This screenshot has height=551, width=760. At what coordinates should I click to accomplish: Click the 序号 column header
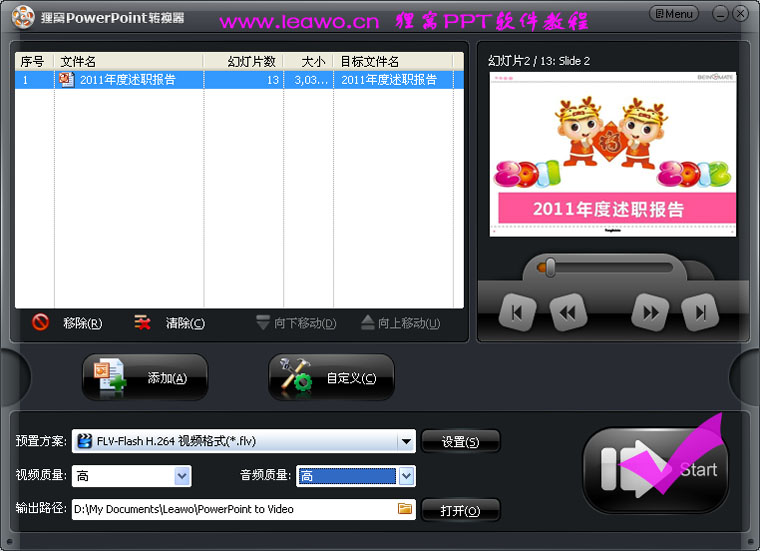(34, 62)
